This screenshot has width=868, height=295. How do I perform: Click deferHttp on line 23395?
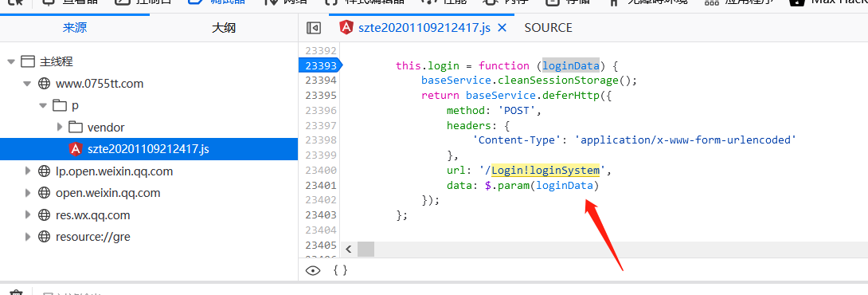point(572,96)
